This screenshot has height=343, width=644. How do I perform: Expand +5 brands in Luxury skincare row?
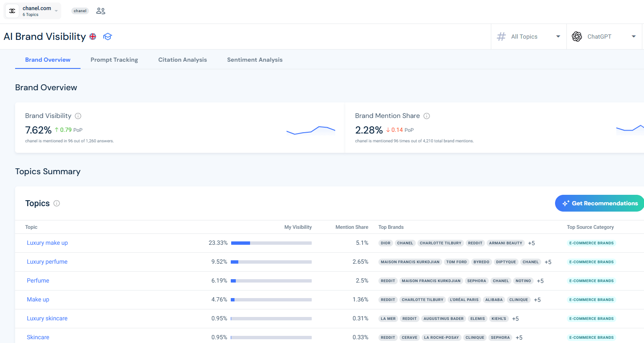pyautogui.click(x=516, y=319)
